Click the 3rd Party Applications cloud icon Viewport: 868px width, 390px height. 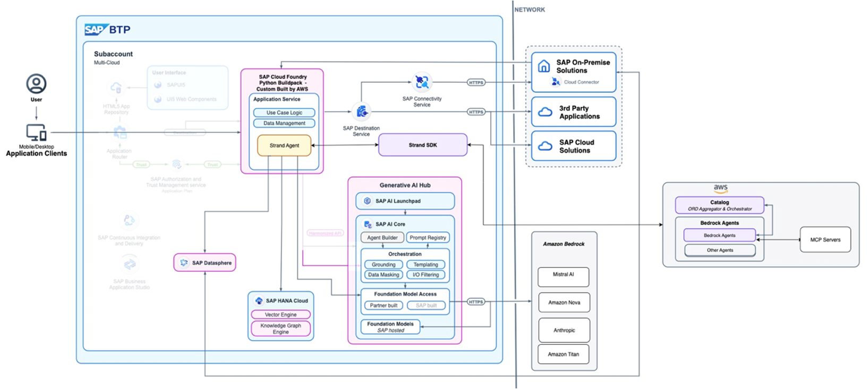pos(545,112)
